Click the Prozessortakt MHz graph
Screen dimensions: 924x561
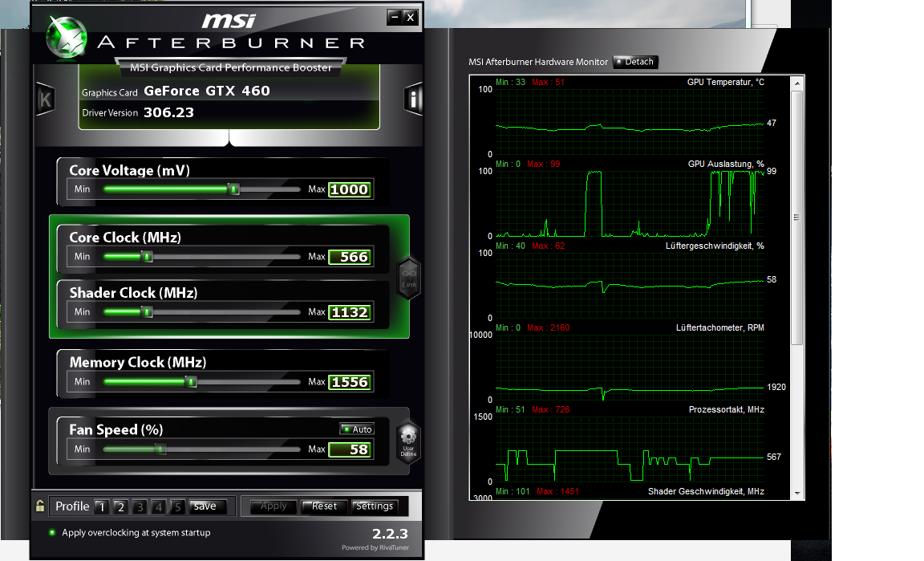click(x=630, y=449)
